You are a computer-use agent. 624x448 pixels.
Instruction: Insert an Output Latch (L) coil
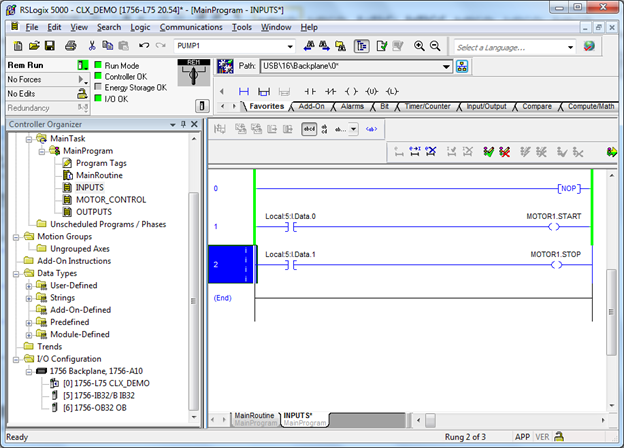click(x=392, y=92)
